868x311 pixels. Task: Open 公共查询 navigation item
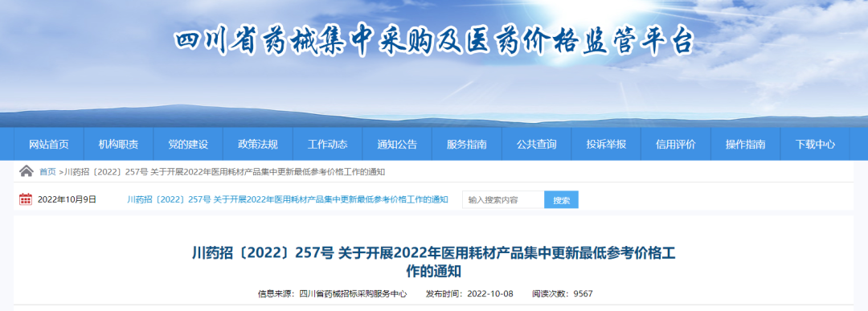pos(536,145)
